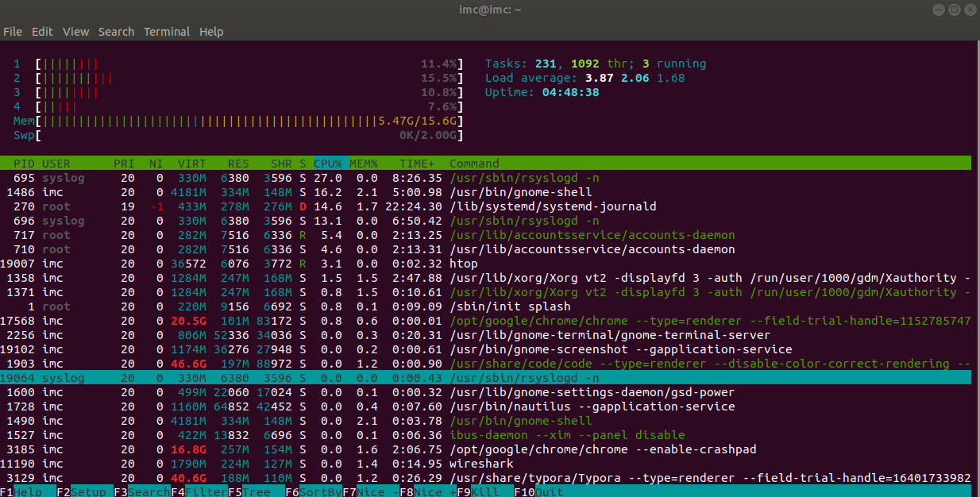980x497 pixels.
Task: Select the rsyslogd process PID 695
Action: click(486, 178)
